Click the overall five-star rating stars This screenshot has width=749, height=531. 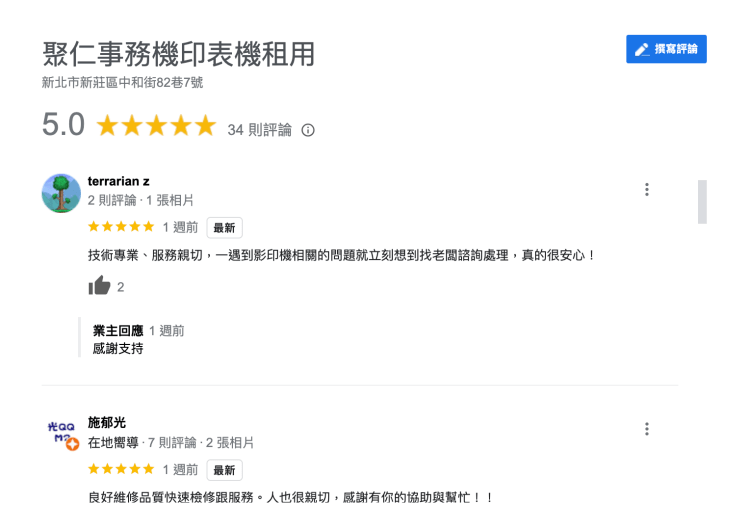[x=155, y=126]
